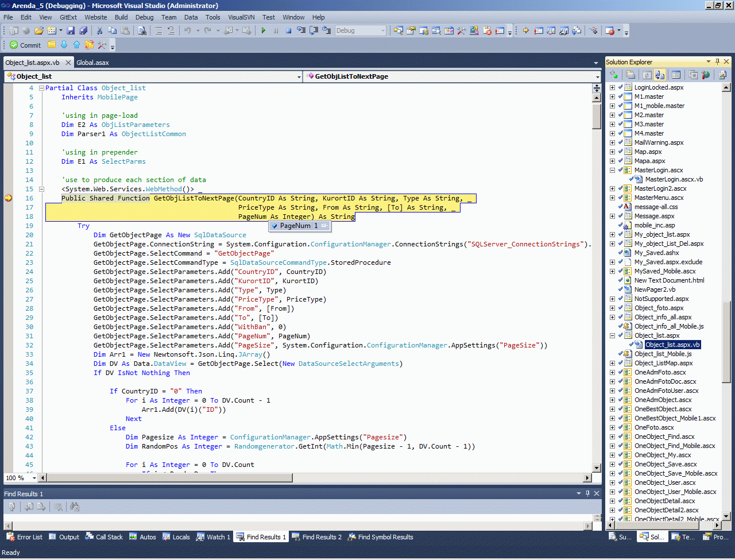Click the Save disk icon in toolbar
The height and width of the screenshot is (560, 735).
click(x=71, y=30)
